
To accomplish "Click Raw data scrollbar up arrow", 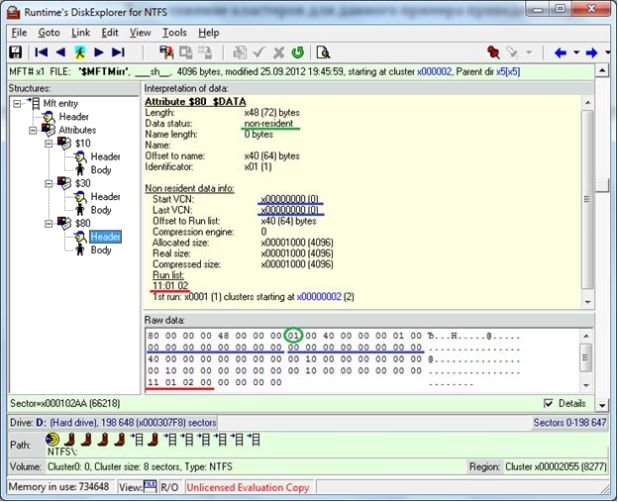I will [586, 336].
